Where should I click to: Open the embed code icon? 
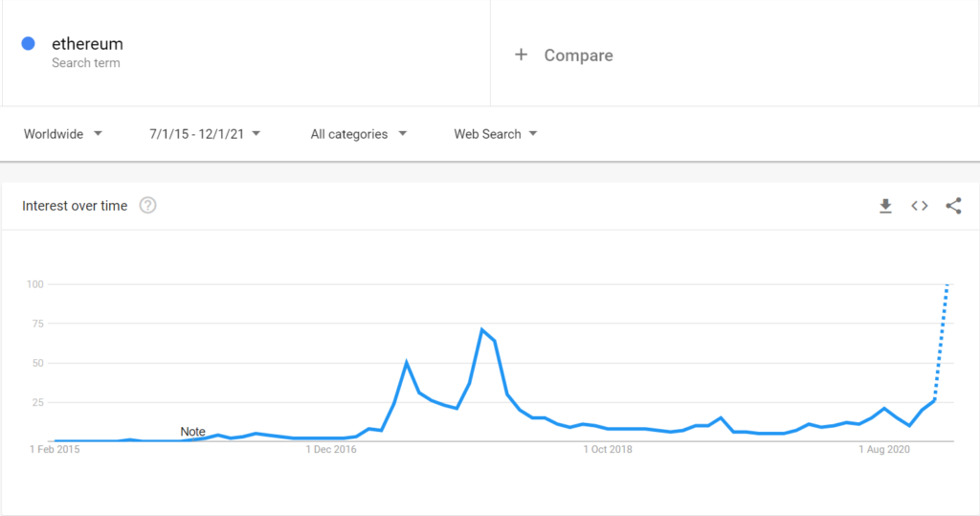(x=920, y=206)
